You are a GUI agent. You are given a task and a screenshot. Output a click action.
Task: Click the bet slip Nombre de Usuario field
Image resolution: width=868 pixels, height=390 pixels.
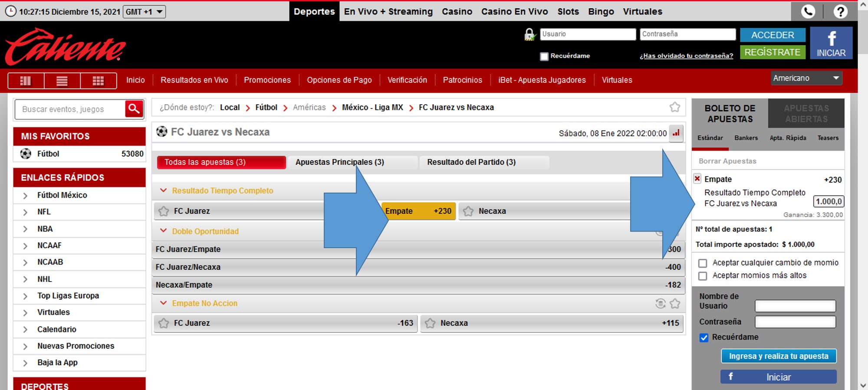pos(795,306)
